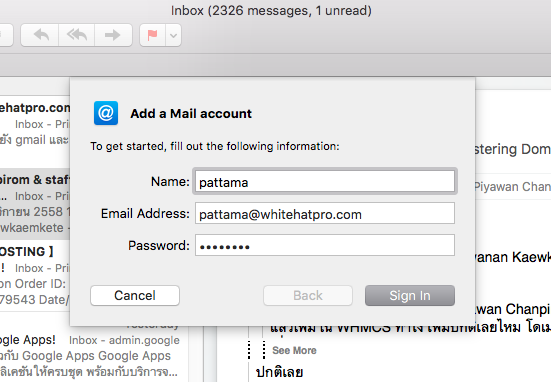The height and width of the screenshot is (382, 551).
Task: Cancel adding the Mail account
Action: coord(135,296)
